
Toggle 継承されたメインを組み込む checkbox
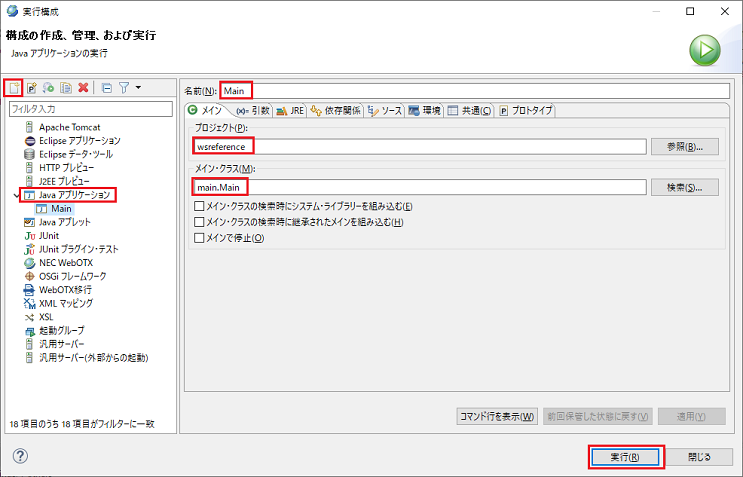199,222
